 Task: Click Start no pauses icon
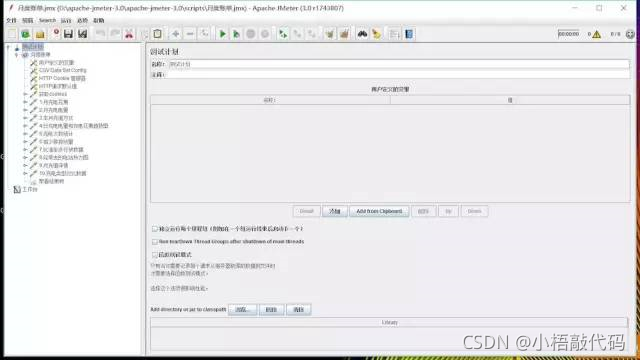236,34
